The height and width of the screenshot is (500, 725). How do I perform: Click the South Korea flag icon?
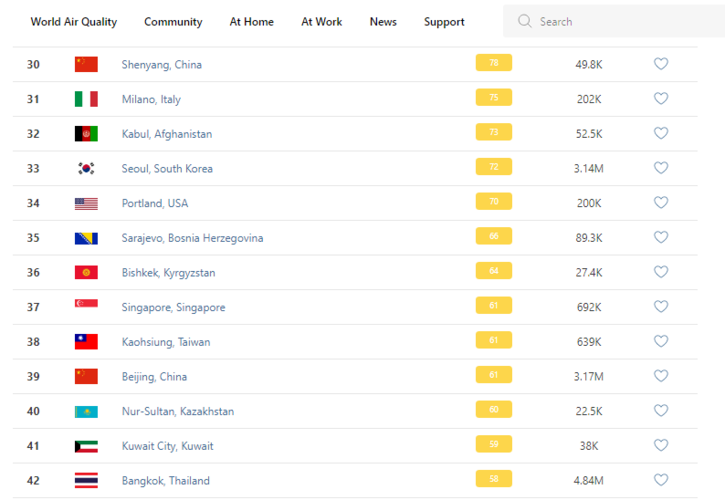86,168
